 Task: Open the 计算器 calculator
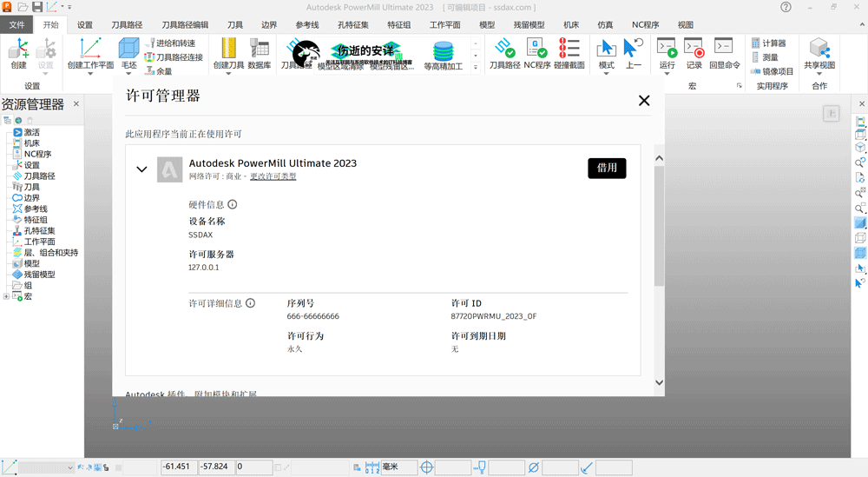coord(768,43)
